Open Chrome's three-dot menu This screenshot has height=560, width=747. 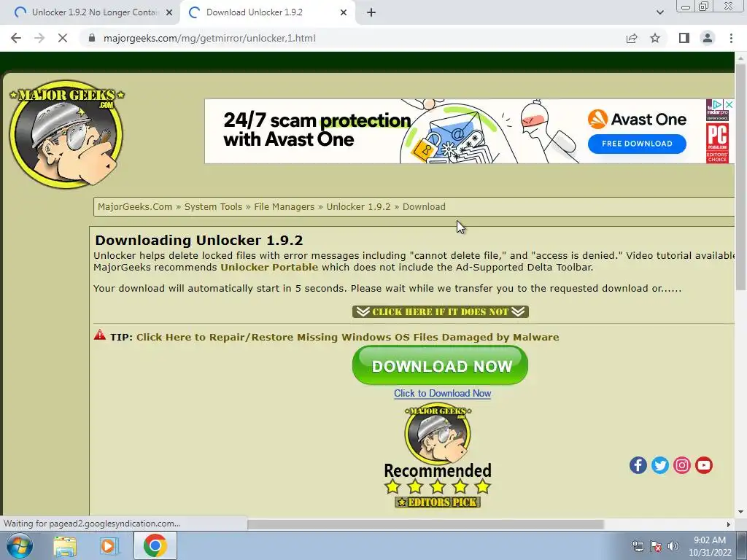731,38
